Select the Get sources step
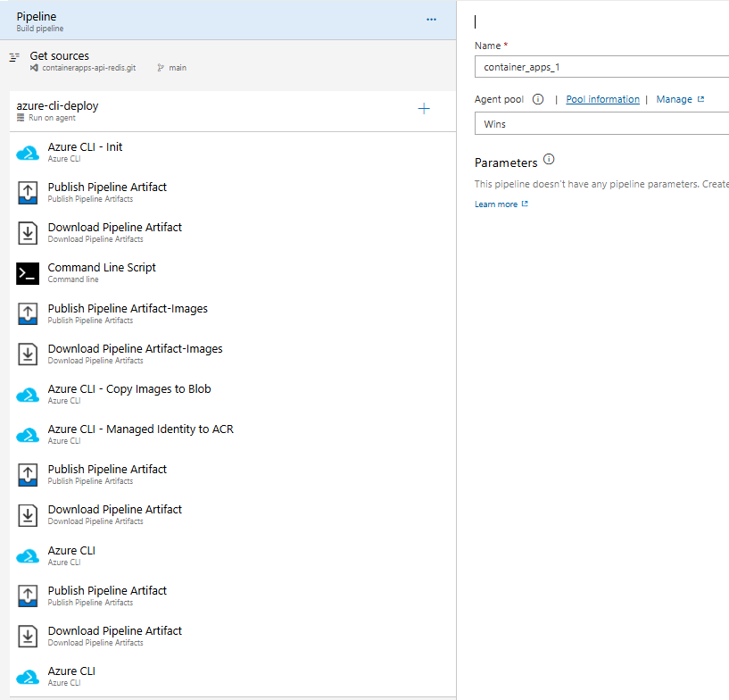The height and width of the screenshot is (700, 729). pos(228,62)
